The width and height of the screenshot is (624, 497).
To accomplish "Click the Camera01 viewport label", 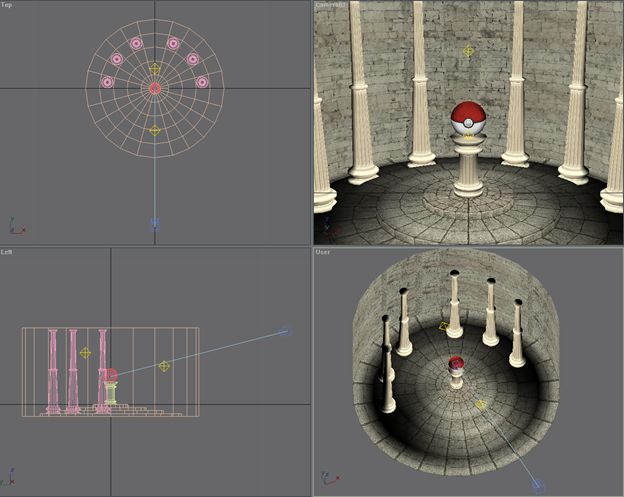I will [x=330, y=5].
